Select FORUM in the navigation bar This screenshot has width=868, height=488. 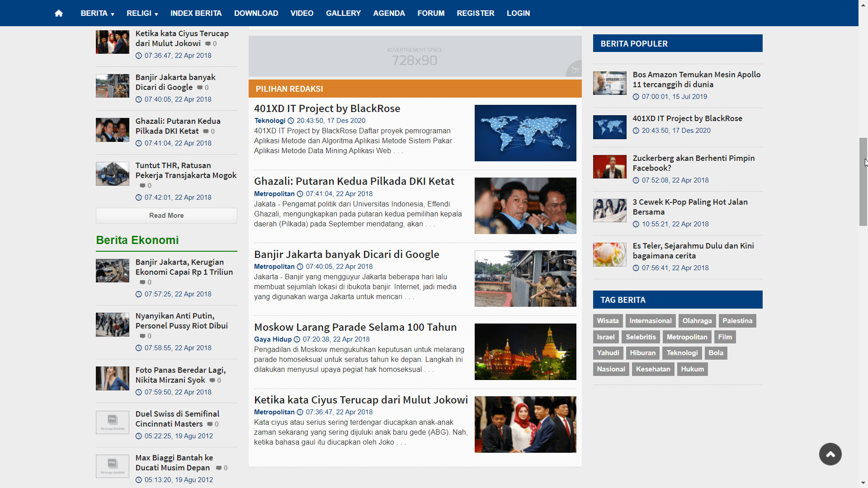431,13
